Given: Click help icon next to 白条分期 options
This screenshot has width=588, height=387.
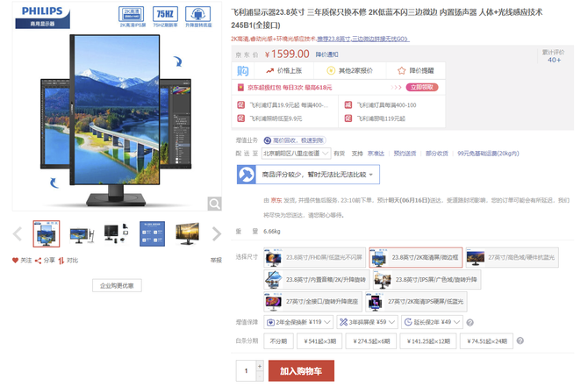Looking at the screenshot, I should [x=520, y=340].
